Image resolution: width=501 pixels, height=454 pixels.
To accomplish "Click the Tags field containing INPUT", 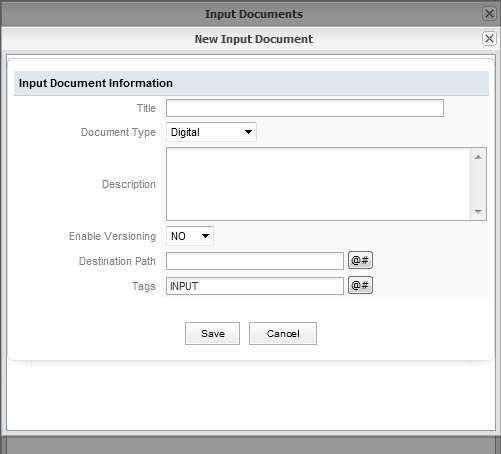I will (255, 286).
